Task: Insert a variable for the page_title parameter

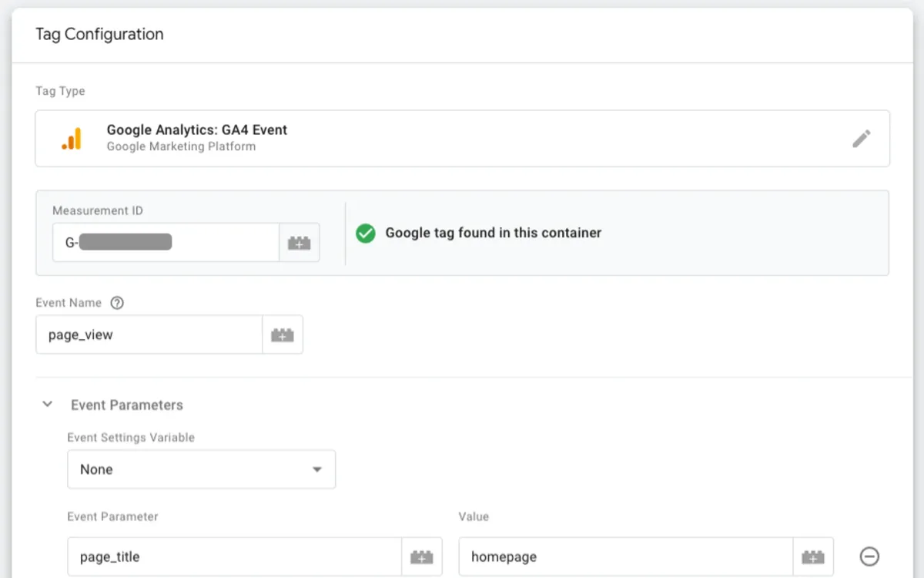Action: click(x=422, y=556)
